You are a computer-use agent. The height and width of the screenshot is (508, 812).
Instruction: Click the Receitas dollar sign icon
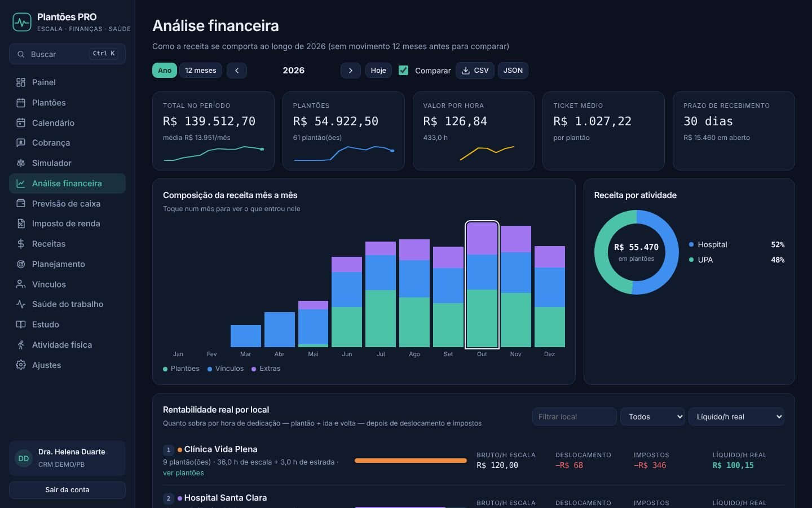click(x=21, y=244)
